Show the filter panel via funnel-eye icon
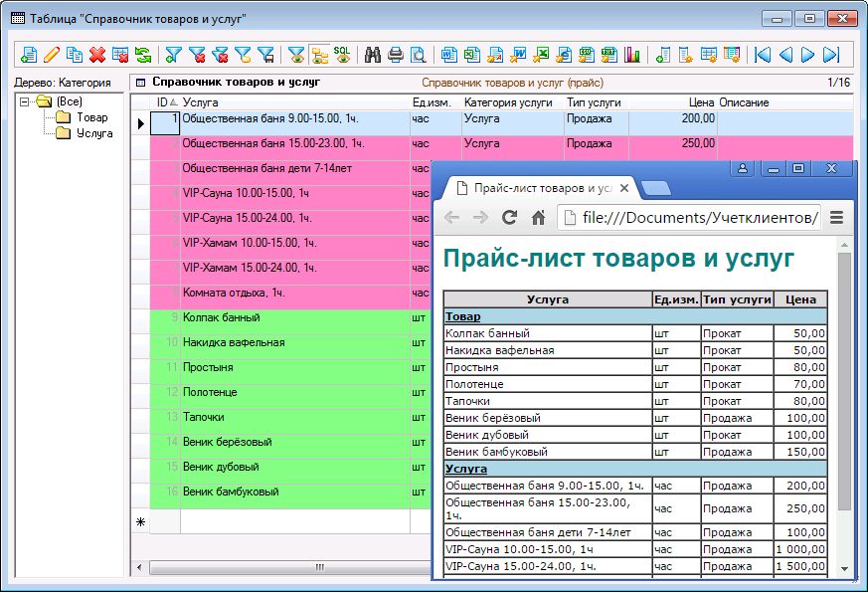Viewport: 868px width, 592px height. (x=296, y=55)
